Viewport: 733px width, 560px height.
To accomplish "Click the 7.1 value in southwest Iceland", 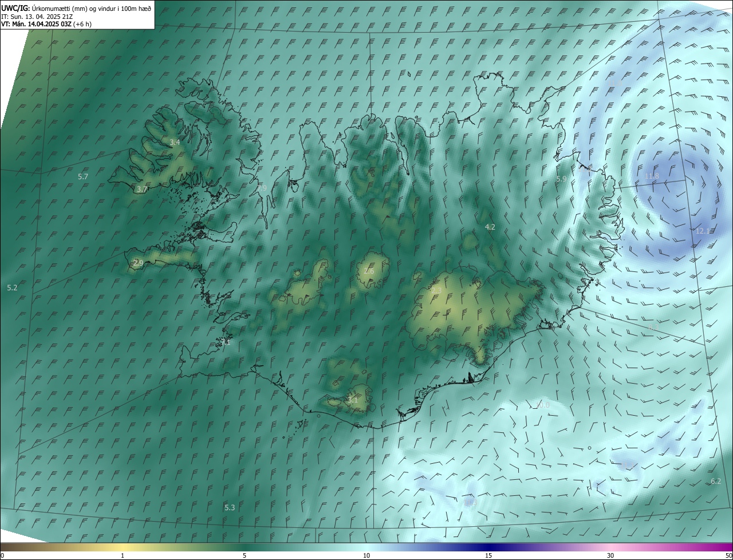I will point(225,341).
